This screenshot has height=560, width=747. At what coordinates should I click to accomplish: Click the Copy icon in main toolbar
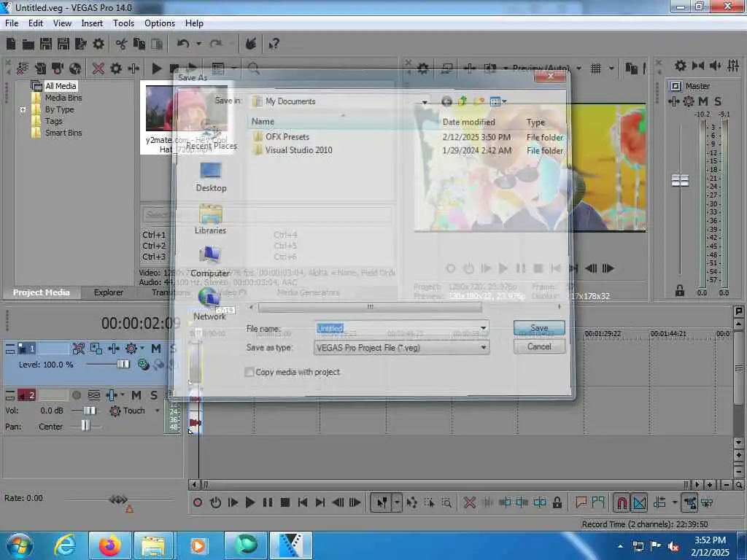[139, 44]
